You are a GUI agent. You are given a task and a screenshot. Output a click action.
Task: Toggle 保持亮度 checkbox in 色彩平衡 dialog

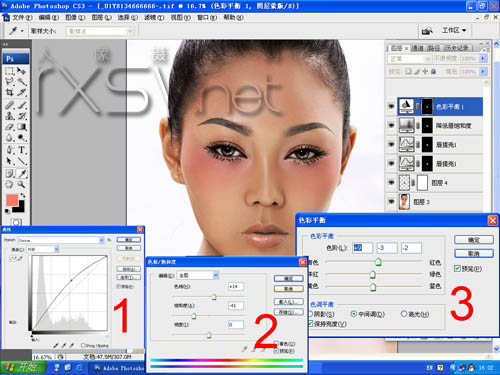[310, 324]
